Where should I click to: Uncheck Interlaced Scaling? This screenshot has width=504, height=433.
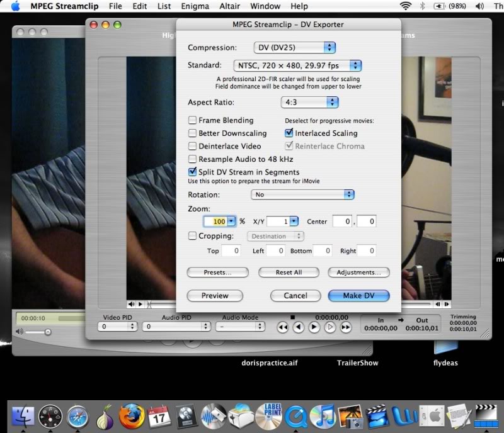tap(289, 133)
